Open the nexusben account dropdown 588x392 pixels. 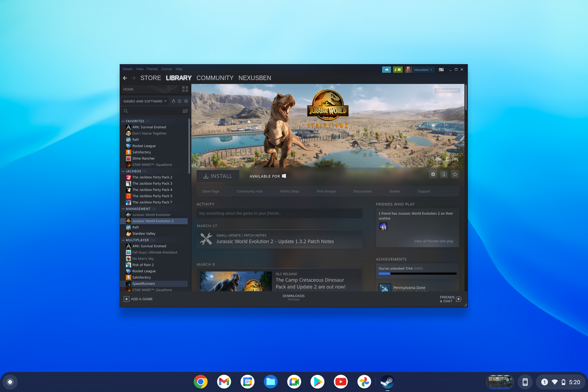coord(423,70)
